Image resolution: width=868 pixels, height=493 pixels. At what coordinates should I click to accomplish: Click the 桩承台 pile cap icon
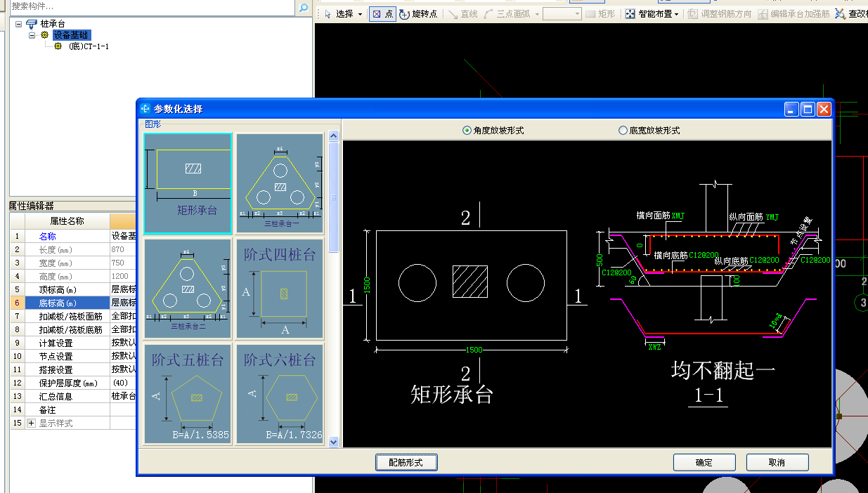tap(32, 24)
